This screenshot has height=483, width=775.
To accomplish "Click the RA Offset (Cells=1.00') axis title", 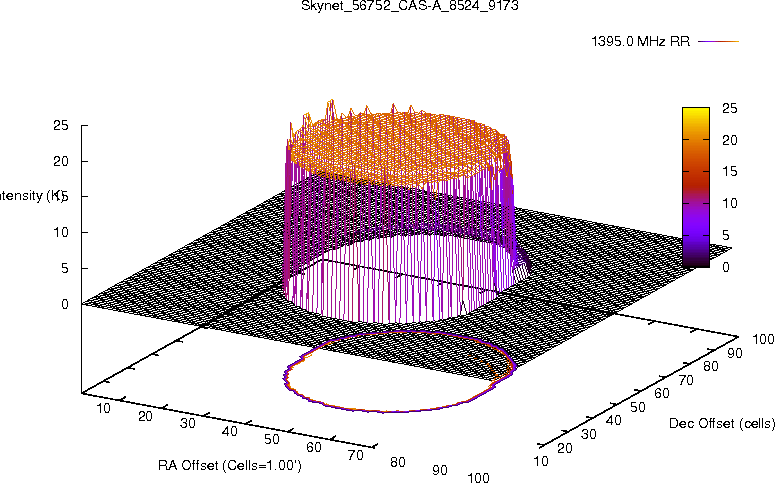I will 230,466.
